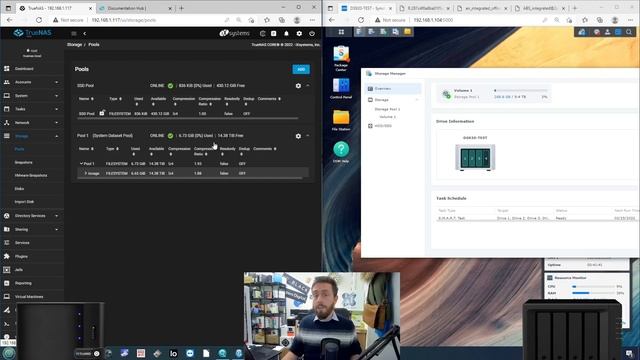Click the Windows Start button
This screenshot has height=360, width=640.
9,353
